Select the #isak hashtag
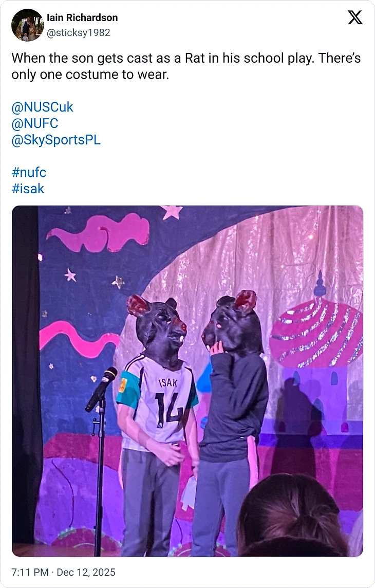Image resolution: width=375 pixels, height=588 pixels. (x=28, y=189)
